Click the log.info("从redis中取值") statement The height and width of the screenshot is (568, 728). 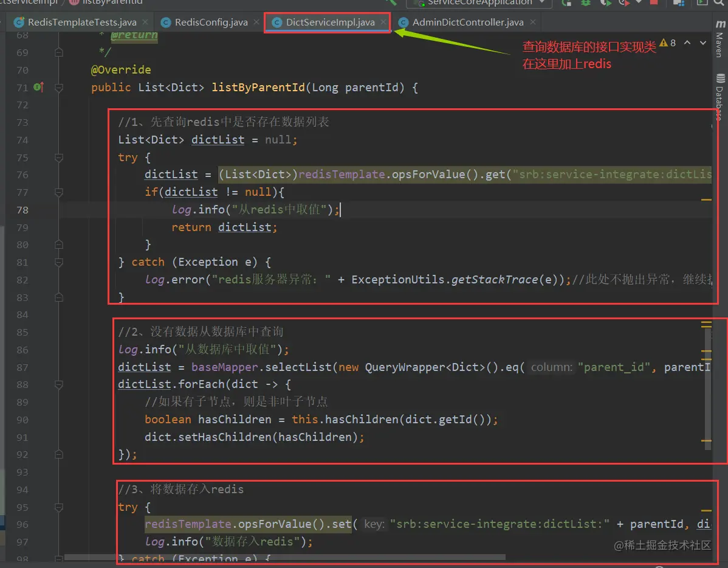255,210
